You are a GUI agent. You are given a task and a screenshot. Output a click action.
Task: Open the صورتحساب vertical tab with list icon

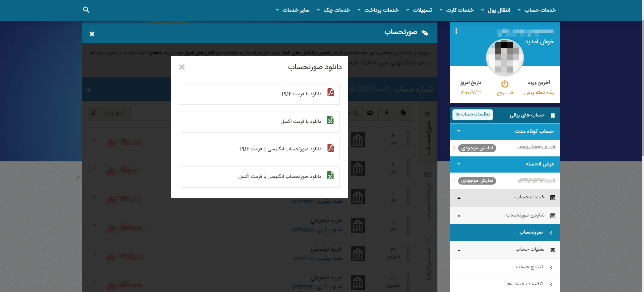click(x=428, y=133)
